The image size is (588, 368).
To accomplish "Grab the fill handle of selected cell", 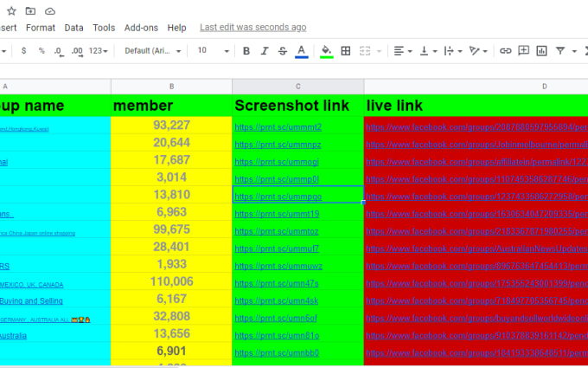I will (363, 203).
